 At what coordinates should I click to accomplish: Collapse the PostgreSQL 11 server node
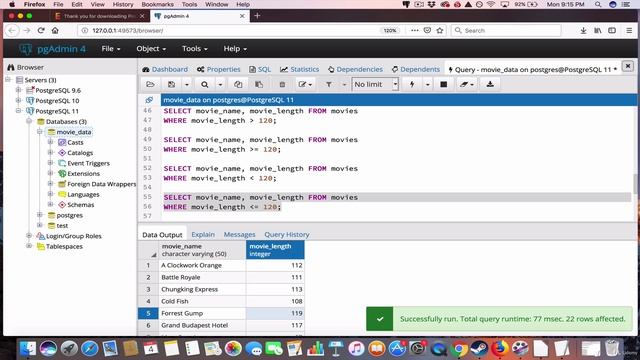click(18, 111)
